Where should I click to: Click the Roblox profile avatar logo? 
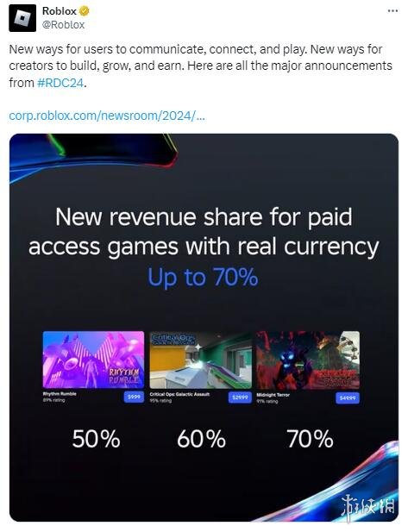pos(22,18)
